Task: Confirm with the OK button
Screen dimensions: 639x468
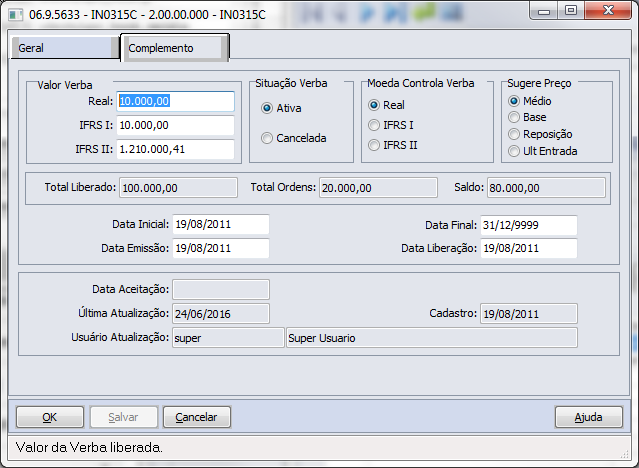Action: click(50, 417)
